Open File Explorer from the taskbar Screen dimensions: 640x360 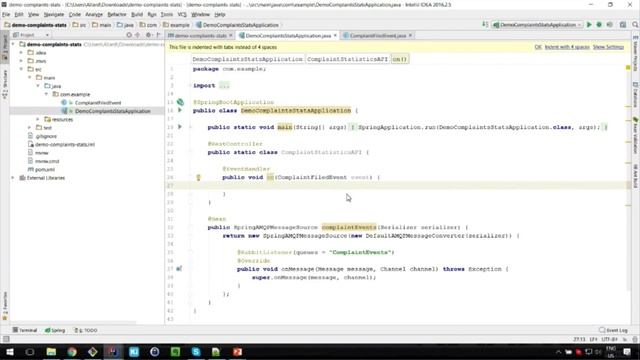click(x=51, y=352)
